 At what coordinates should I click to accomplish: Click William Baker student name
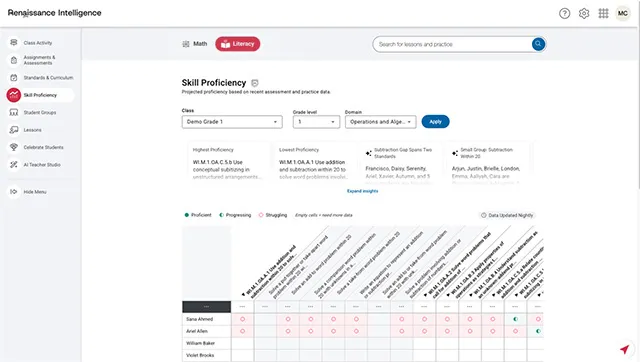(x=200, y=343)
